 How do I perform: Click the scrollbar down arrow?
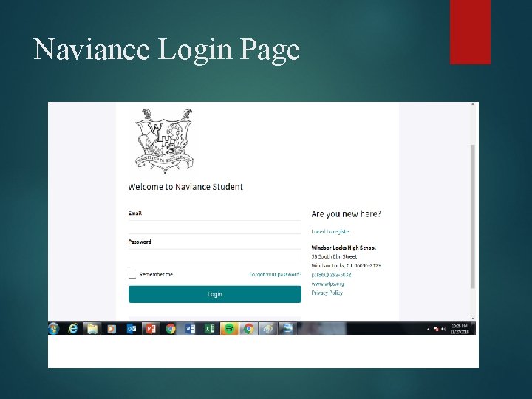[473, 318]
